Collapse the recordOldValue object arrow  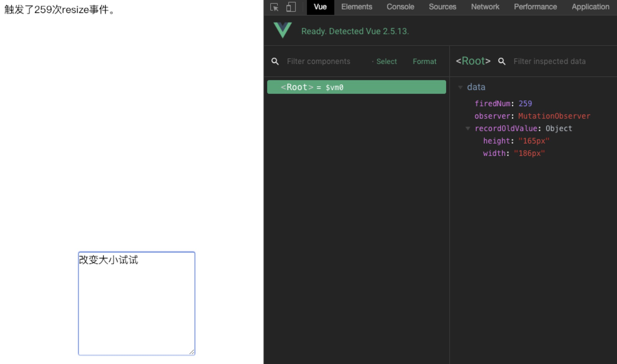pos(468,129)
